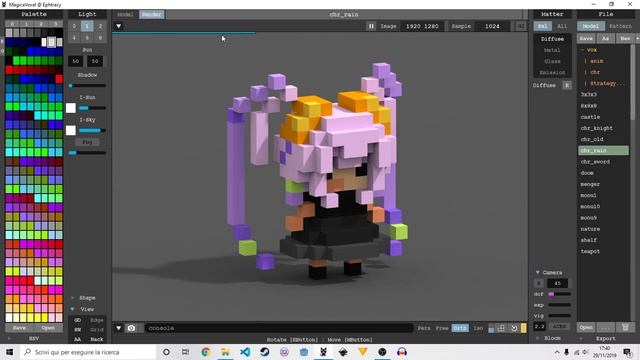Collapse the vox folder tree
The width and height of the screenshot is (640, 360).
click(582, 50)
